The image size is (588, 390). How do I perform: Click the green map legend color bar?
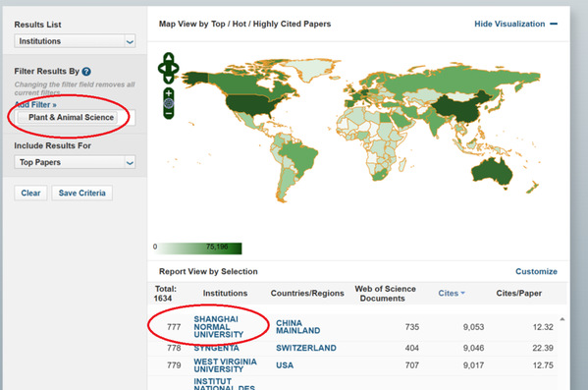198,249
